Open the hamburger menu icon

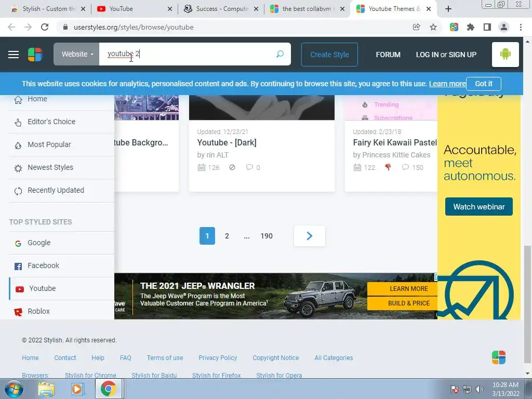coord(13,54)
